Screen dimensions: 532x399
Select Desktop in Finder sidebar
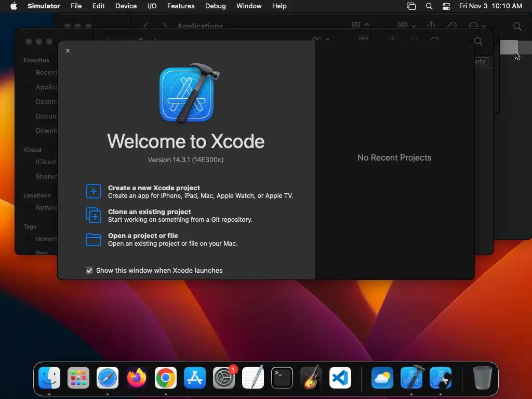coord(46,102)
